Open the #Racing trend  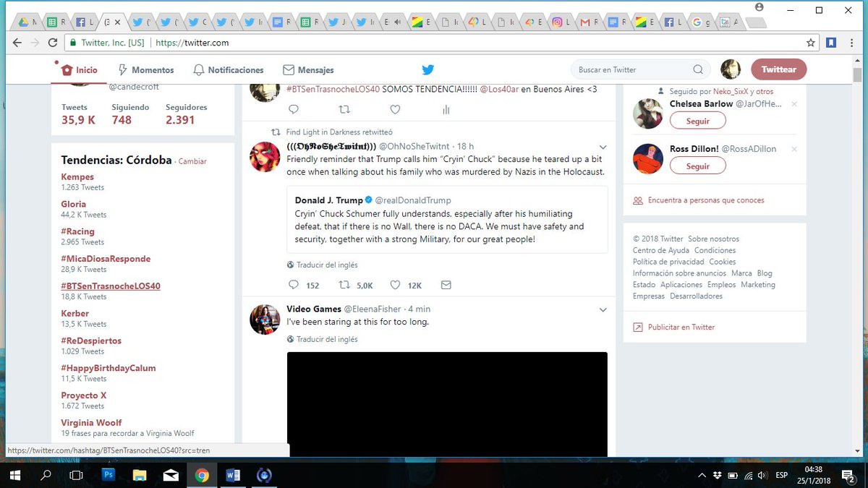pyautogui.click(x=78, y=231)
